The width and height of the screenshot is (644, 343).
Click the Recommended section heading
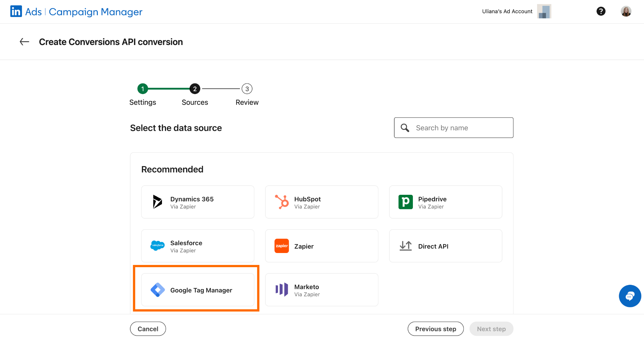tap(172, 169)
